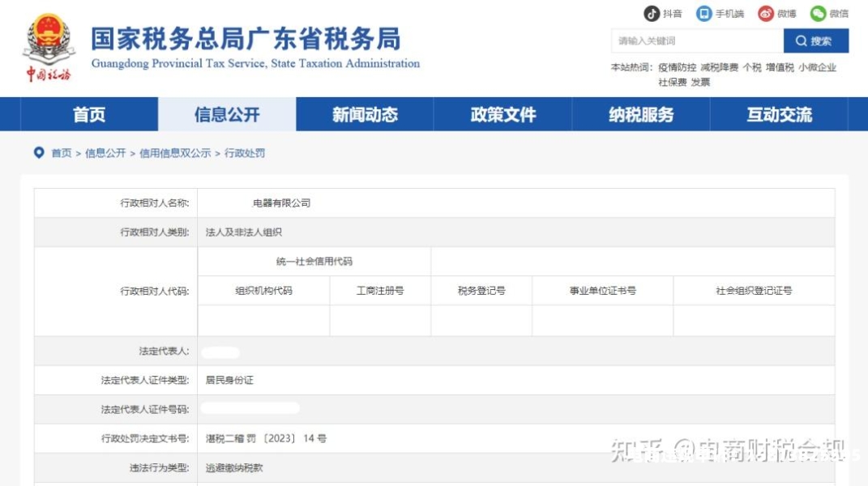
Task: Click the blue 搜索 search button
Action: coord(815,41)
